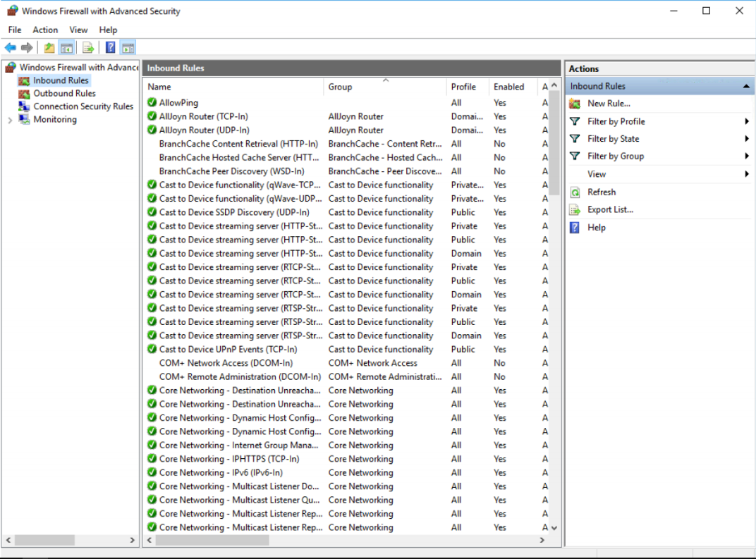Open the Filter by State submenu
The width and height of the screenshot is (756, 559).
[659, 139]
